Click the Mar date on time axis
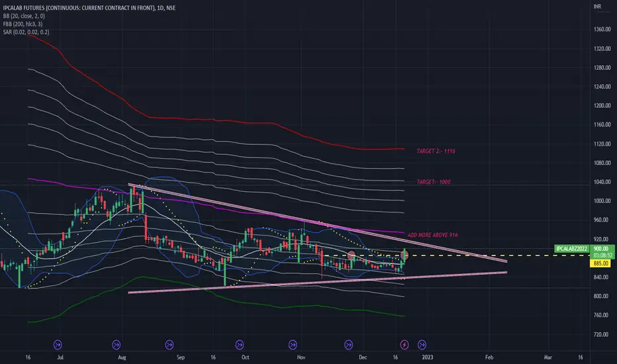The height and width of the screenshot is (364, 617). point(547,357)
